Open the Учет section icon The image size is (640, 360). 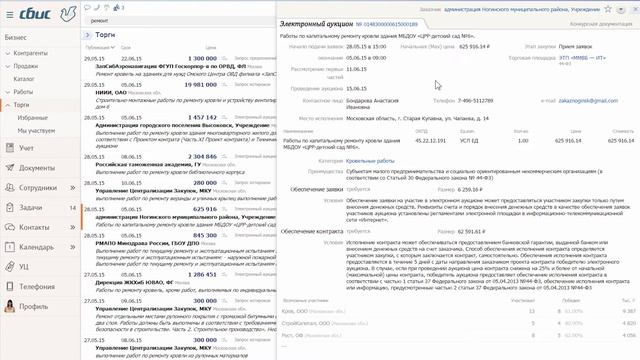[10, 148]
